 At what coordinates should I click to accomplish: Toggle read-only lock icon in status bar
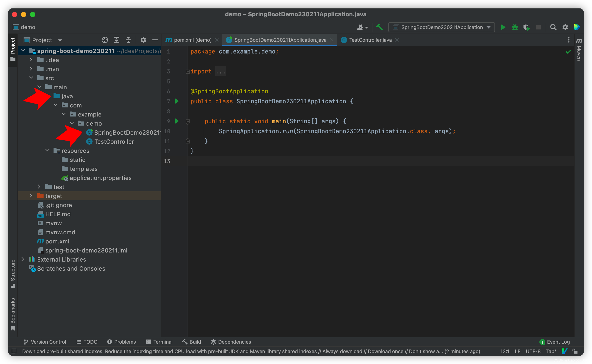575,351
